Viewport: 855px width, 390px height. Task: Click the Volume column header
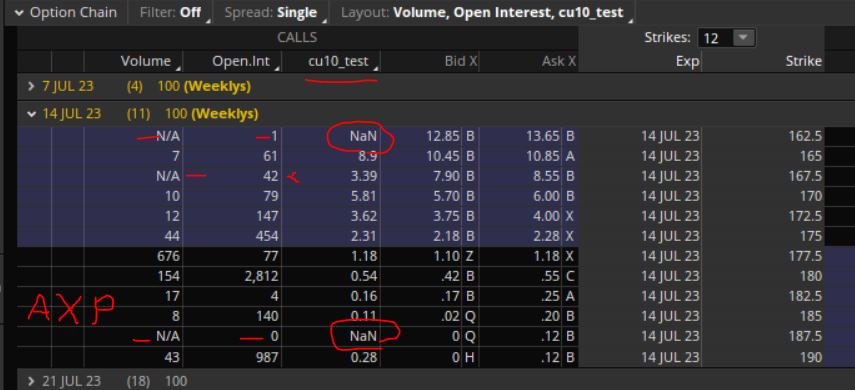click(x=146, y=61)
